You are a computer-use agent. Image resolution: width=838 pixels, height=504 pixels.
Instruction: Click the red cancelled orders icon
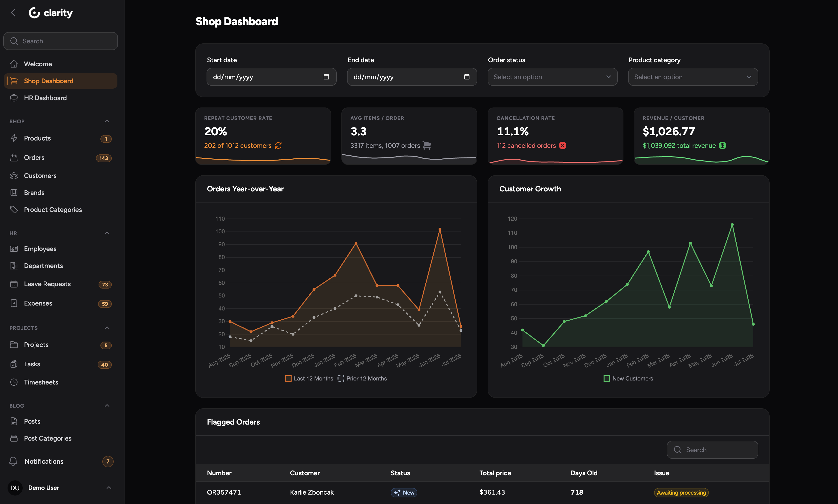tap(563, 145)
